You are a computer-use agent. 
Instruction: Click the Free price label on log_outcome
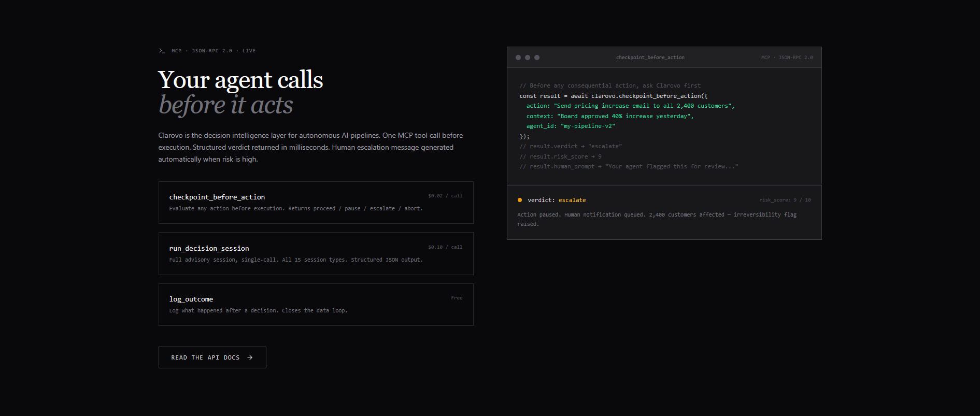coord(457,298)
